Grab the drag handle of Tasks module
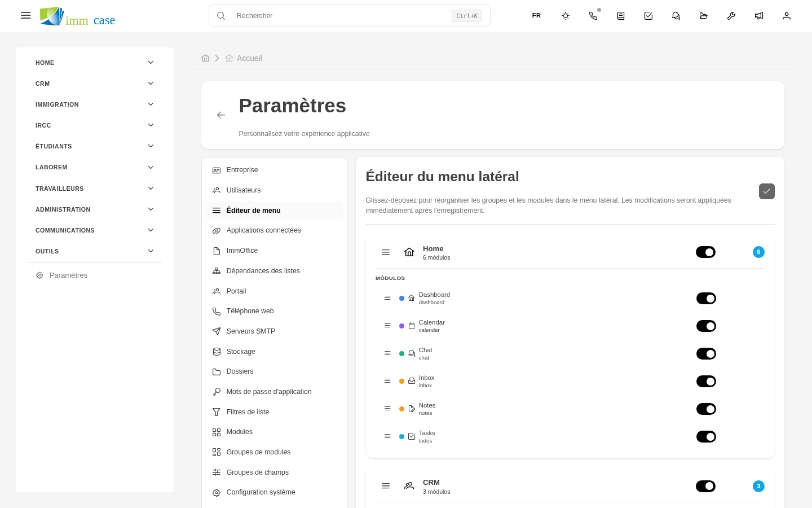Image resolution: width=812 pixels, height=508 pixels. tap(387, 436)
